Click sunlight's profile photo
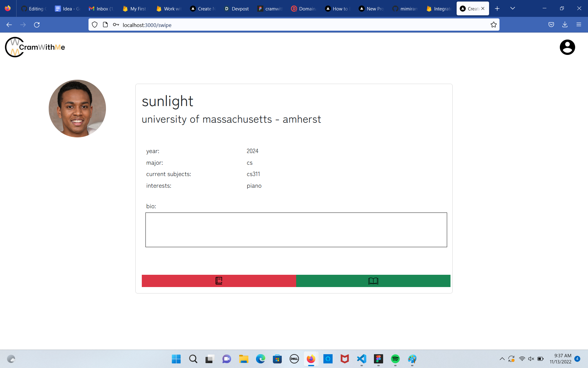The width and height of the screenshot is (588, 368). coord(77,109)
